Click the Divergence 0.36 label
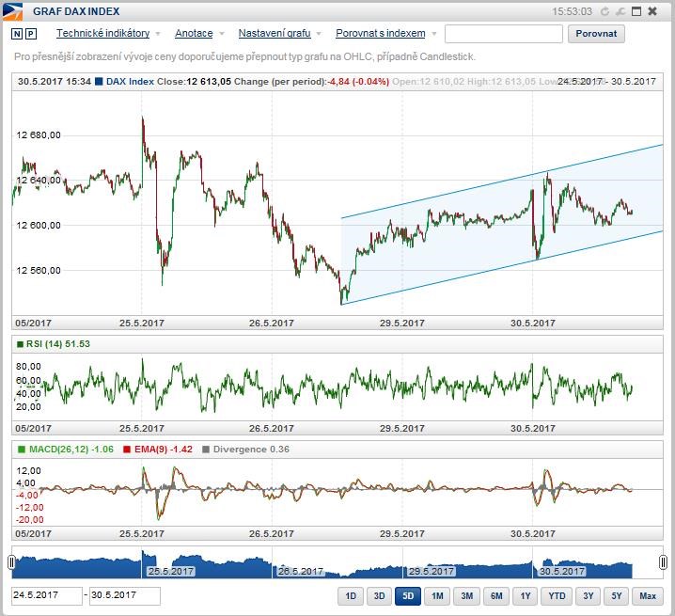Screen dimensions: 675x616 coord(251,450)
